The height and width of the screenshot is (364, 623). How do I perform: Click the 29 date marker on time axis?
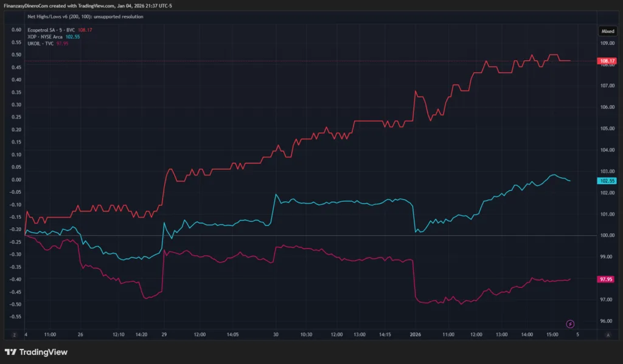point(164,334)
